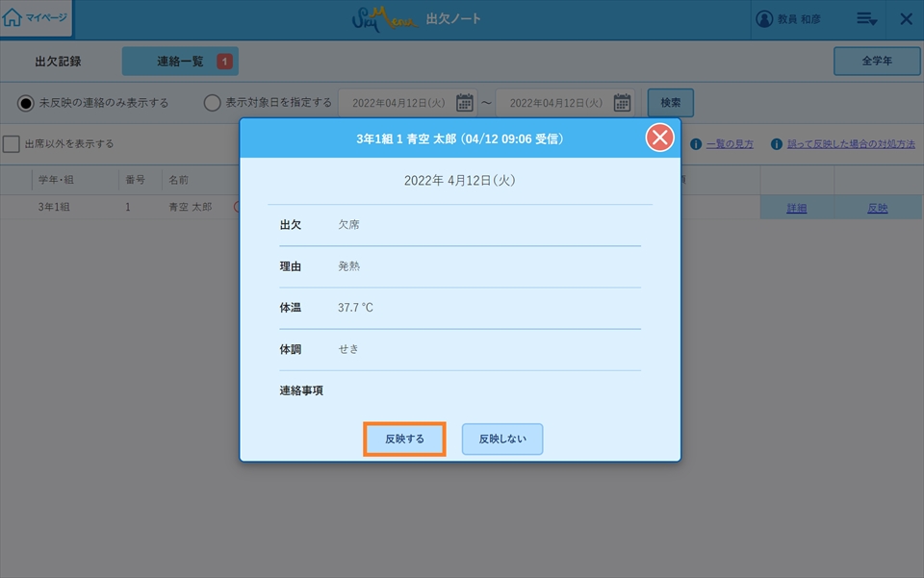Image resolution: width=924 pixels, height=578 pixels.
Task: Open the 全学年 grade selector
Action: tap(876, 62)
